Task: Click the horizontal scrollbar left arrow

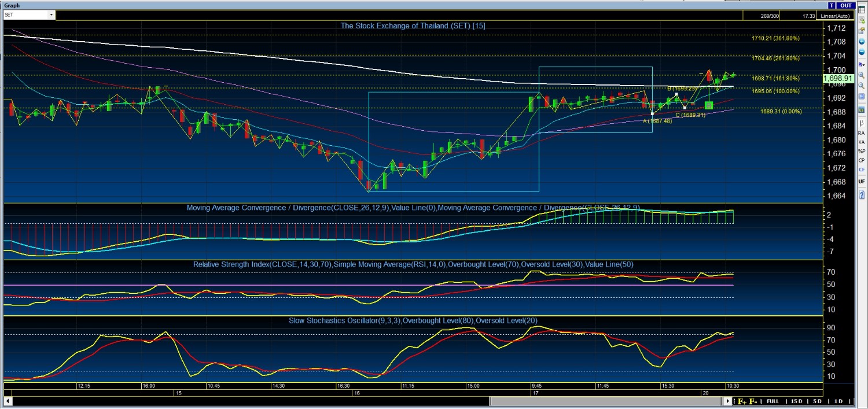Action: pyautogui.click(x=7, y=401)
